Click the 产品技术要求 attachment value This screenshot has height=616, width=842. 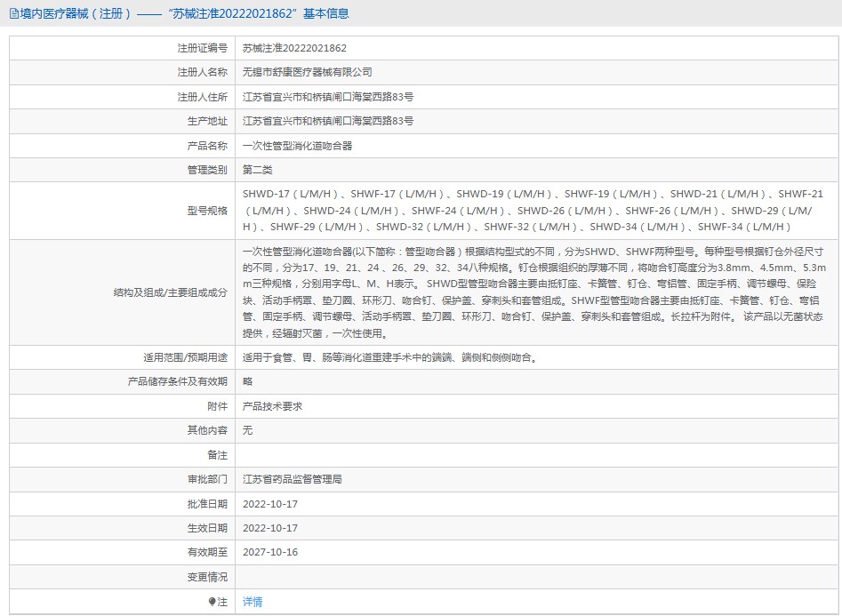[x=273, y=406]
